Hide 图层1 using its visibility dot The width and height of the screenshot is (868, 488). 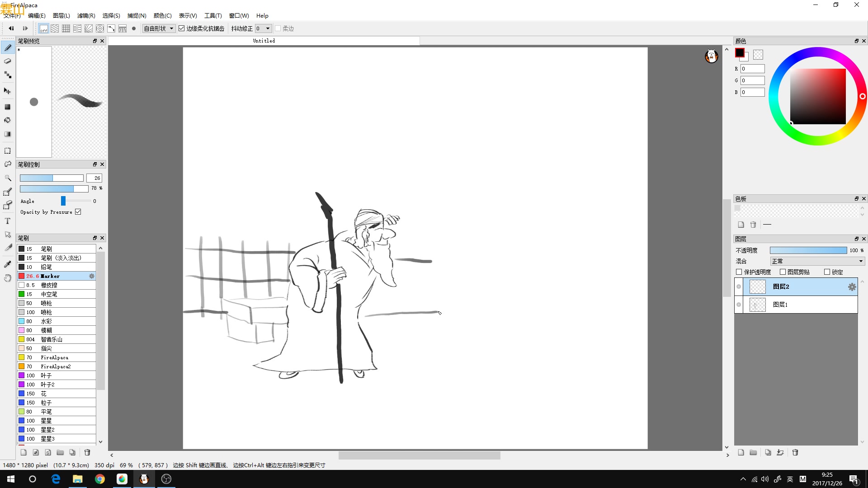pos(739,305)
